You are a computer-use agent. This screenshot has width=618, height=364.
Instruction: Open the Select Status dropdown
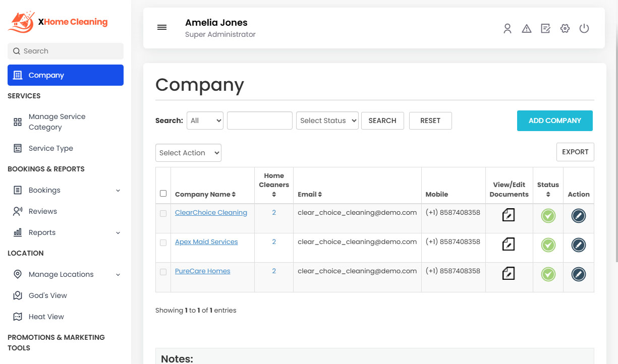[x=327, y=120]
